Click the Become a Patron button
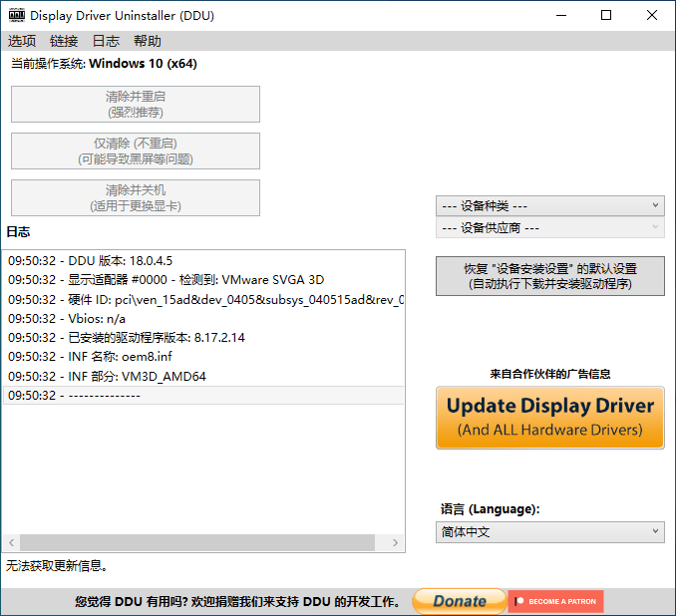 (556, 601)
